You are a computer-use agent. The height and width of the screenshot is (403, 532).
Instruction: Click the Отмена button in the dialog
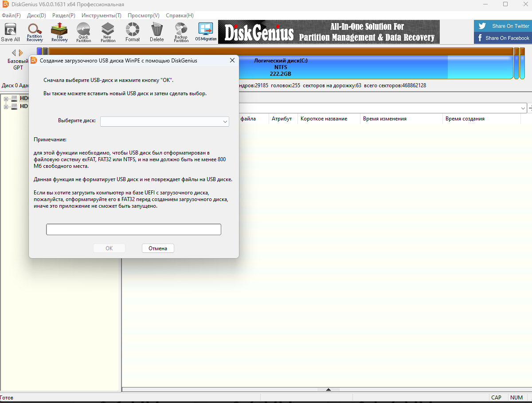(x=158, y=248)
